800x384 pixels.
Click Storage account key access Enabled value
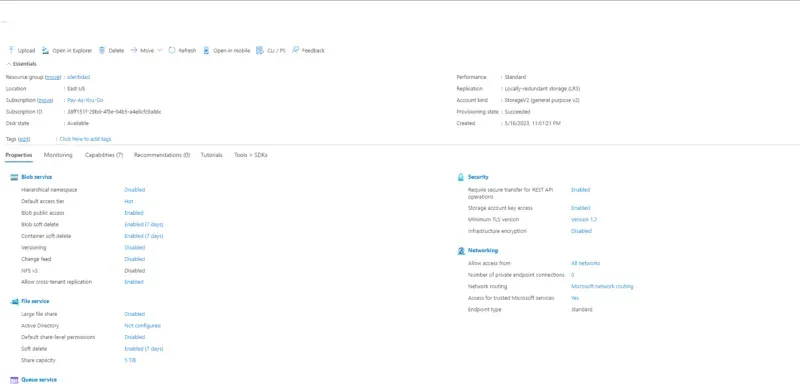[x=581, y=208]
